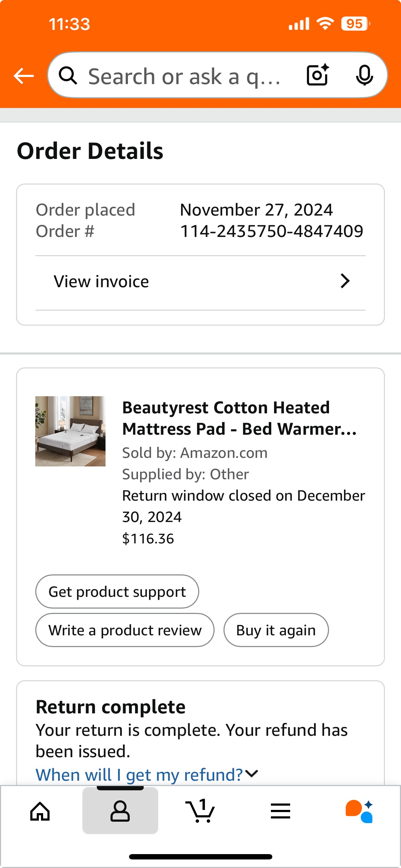The height and width of the screenshot is (868, 401).
Task: Open View invoice row
Action: click(200, 281)
